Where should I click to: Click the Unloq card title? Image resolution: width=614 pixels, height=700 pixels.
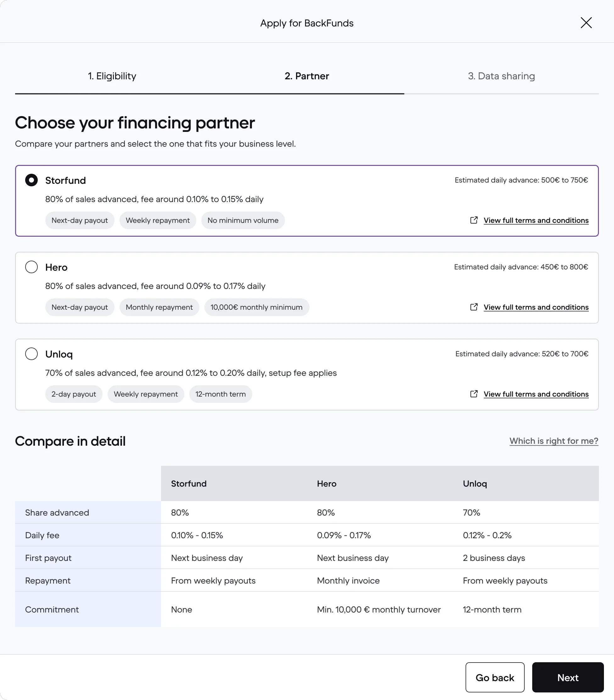pyautogui.click(x=59, y=354)
